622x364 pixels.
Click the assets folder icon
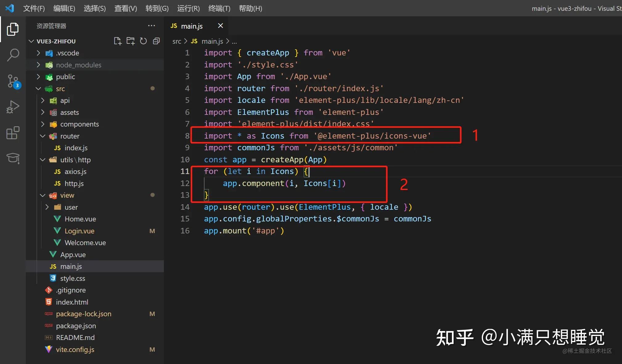click(x=53, y=112)
